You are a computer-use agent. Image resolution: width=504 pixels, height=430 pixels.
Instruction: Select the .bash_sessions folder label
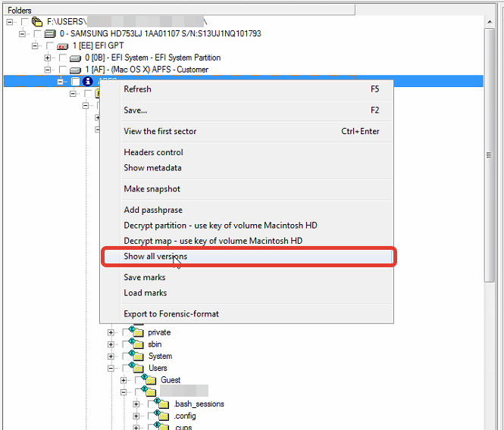(199, 404)
